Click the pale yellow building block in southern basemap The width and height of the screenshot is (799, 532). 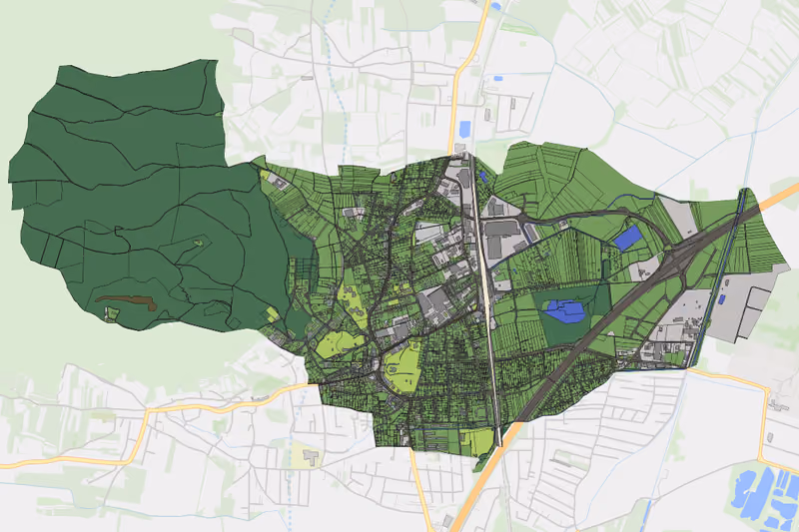pyautogui.click(x=306, y=454)
